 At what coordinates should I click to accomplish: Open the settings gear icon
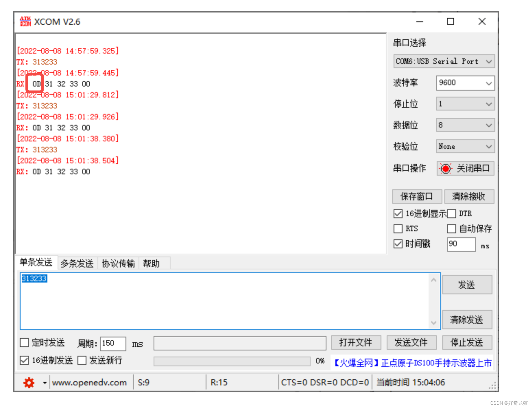[29, 382]
